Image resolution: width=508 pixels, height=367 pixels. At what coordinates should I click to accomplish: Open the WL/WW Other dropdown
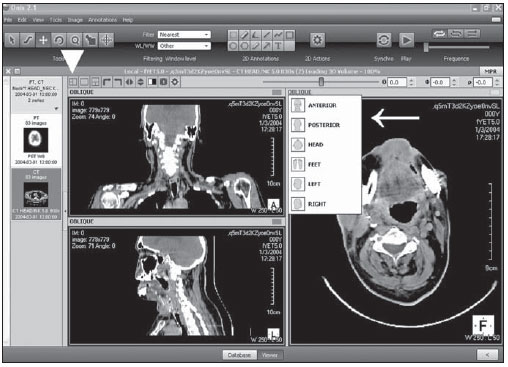[184, 46]
